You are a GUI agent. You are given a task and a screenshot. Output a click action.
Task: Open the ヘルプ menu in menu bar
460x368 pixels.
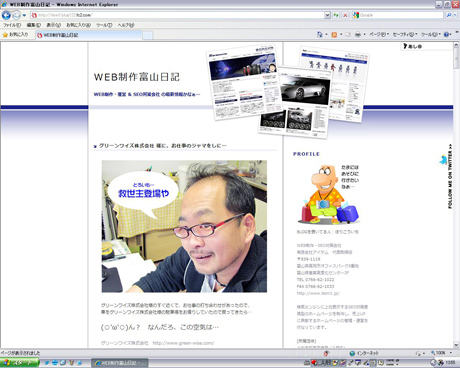(126, 25)
